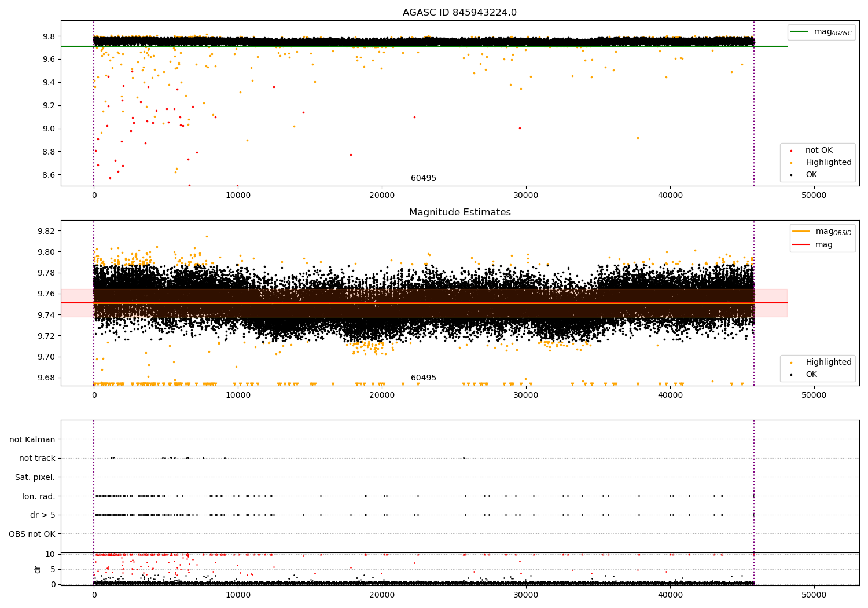Viewport: 868px width, 608px height.
Task: Click the 'OBS not OK' row label
Action: (x=32, y=534)
